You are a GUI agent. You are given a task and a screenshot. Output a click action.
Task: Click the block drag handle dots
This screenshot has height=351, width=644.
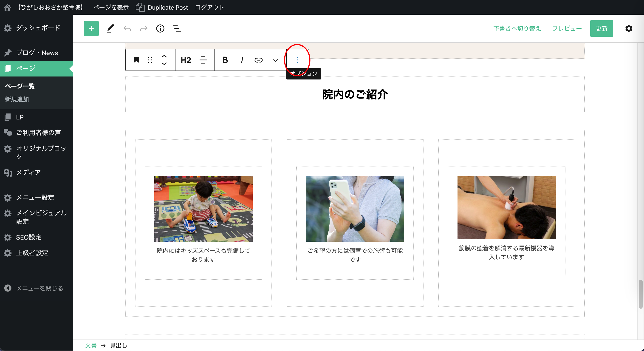[x=150, y=60]
